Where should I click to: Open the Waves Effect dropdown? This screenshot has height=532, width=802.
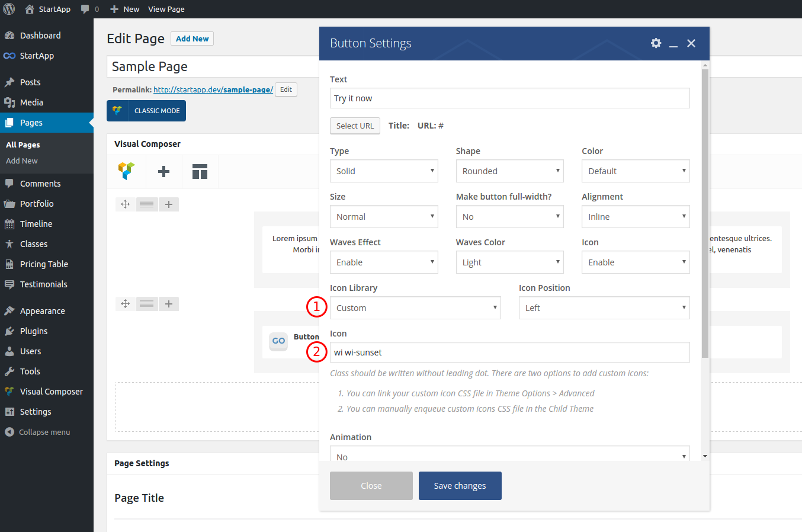(384, 262)
